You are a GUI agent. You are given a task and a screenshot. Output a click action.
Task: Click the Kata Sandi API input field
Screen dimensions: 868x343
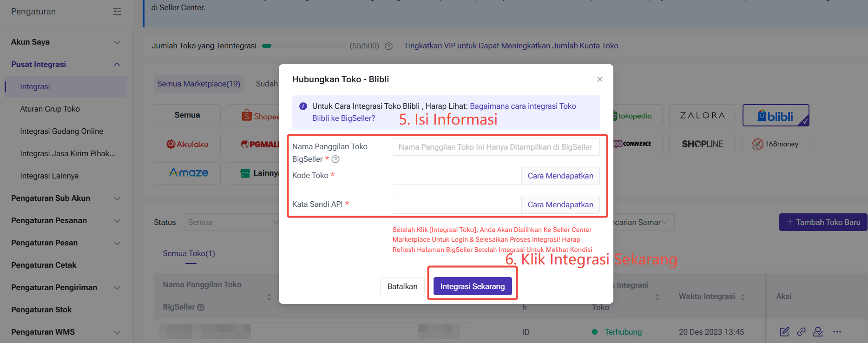tap(457, 204)
